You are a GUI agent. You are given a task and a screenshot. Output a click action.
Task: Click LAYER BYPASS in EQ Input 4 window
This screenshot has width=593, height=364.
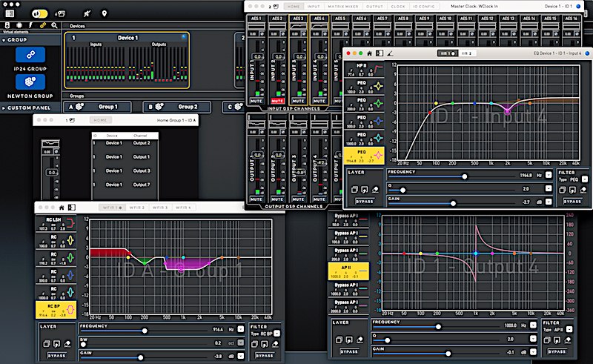[x=364, y=202]
